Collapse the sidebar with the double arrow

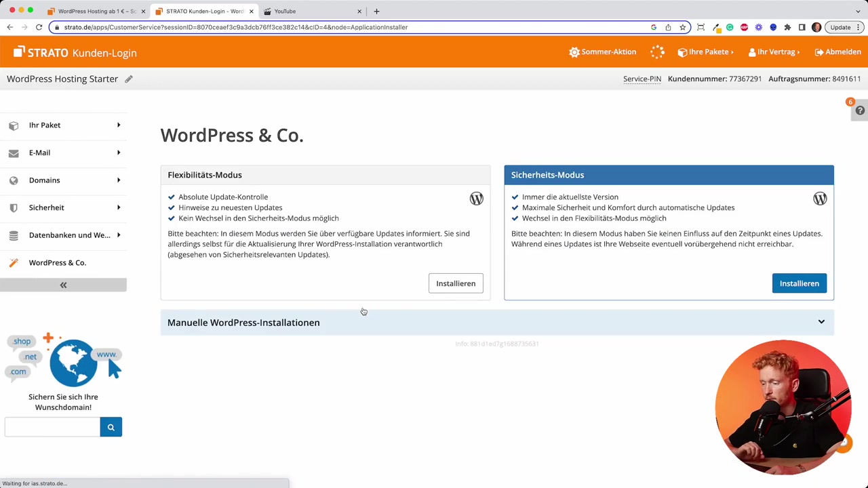pyautogui.click(x=63, y=285)
